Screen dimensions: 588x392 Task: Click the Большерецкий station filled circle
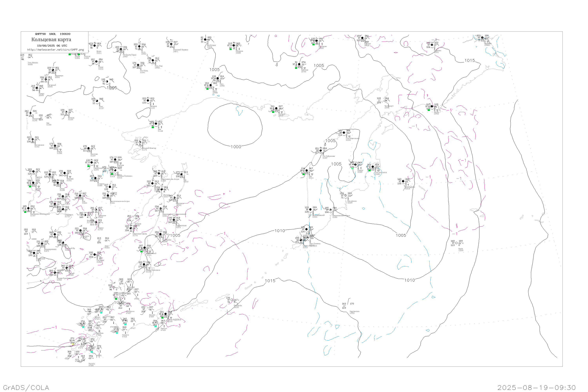(310, 210)
